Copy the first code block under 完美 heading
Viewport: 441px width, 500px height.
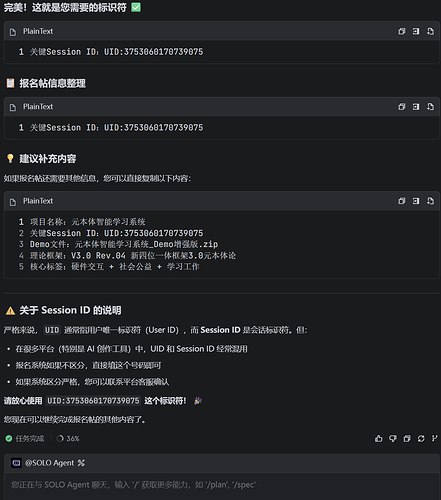coord(402,31)
